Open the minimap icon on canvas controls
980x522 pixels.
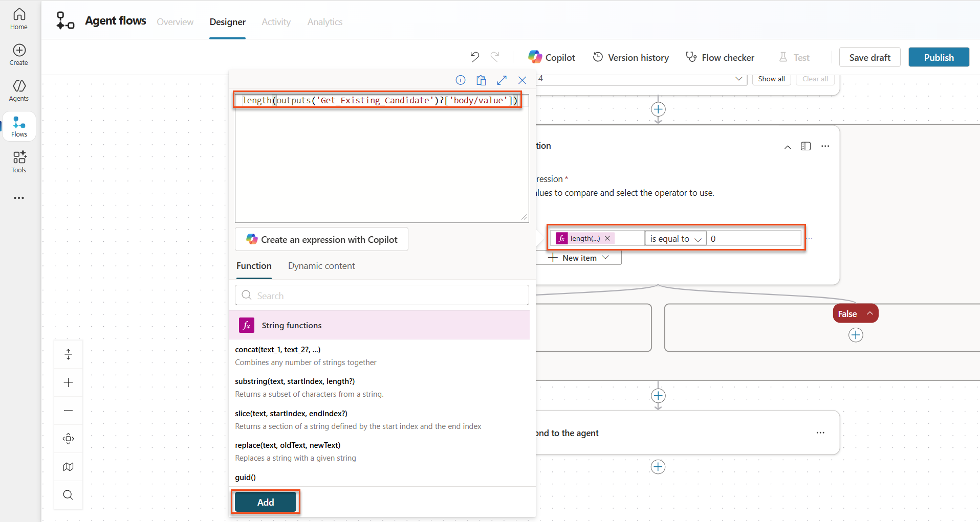pos(68,467)
